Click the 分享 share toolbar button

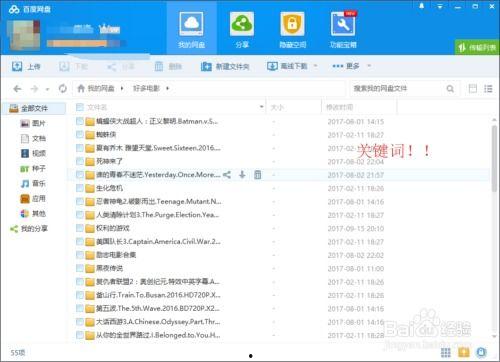[121, 67]
